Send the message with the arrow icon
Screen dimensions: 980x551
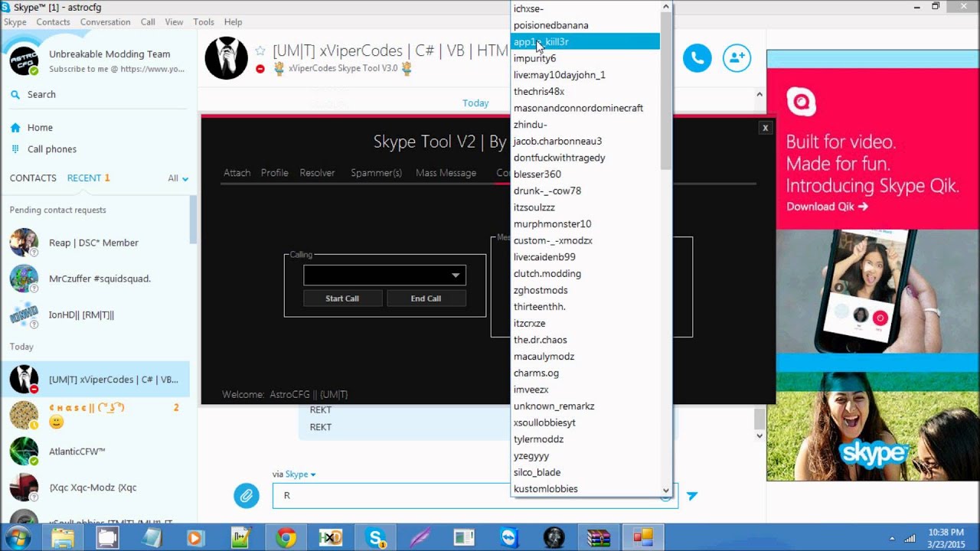pos(692,496)
